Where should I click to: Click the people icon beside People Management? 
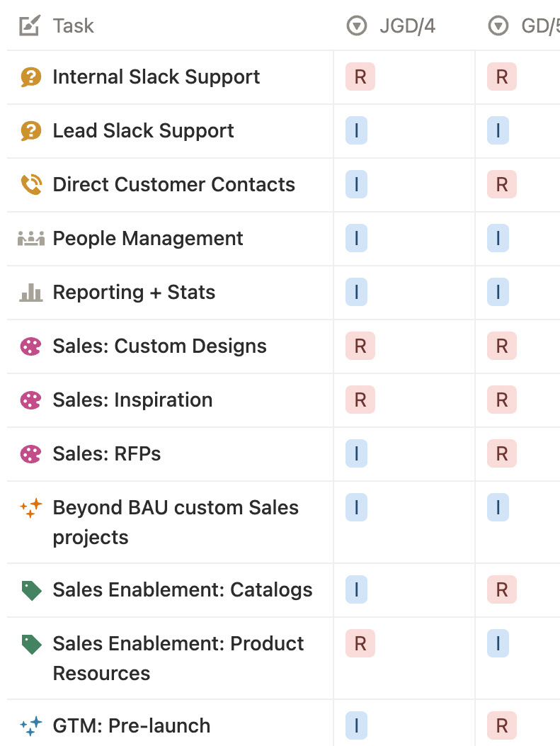(x=31, y=238)
